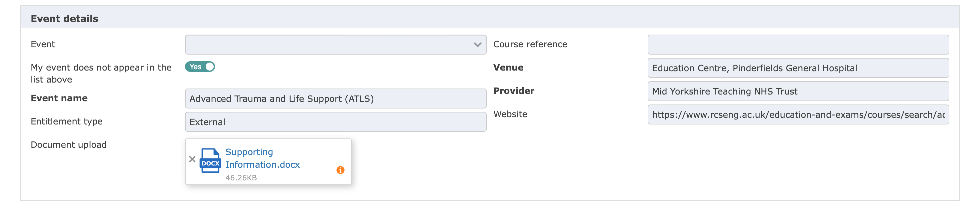980x207 pixels.
Task: Open the orange info icon on document
Action: [340, 170]
